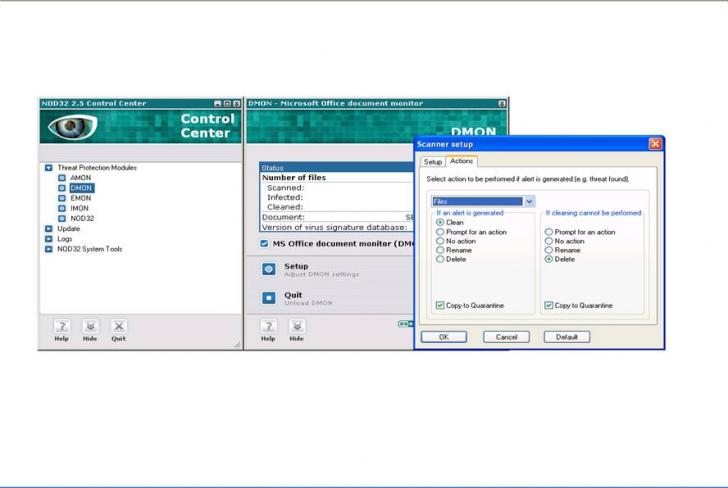Select Prompt for an action under alert generated
Screen dimensions: 728x488
[x=440, y=232]
